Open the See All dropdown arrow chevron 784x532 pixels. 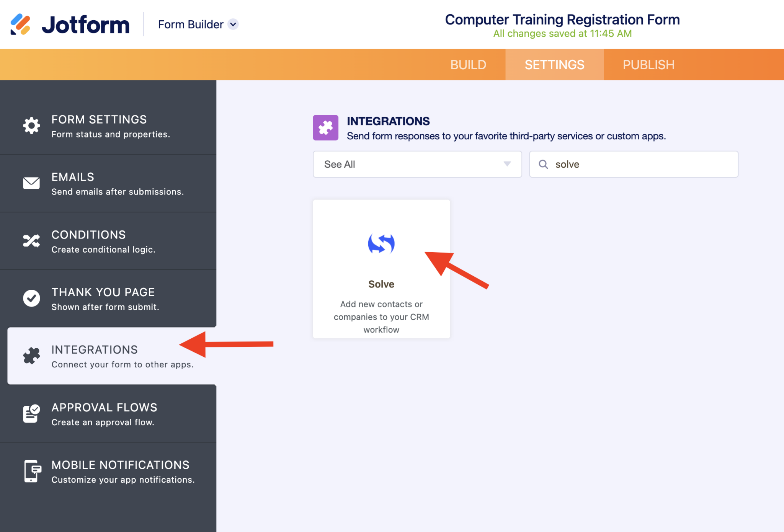(507, 164)
